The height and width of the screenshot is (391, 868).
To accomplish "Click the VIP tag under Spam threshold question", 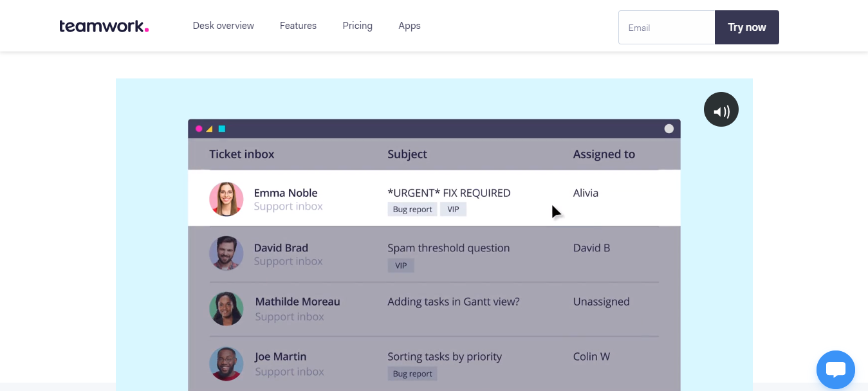I will click(x=401, y=265).
